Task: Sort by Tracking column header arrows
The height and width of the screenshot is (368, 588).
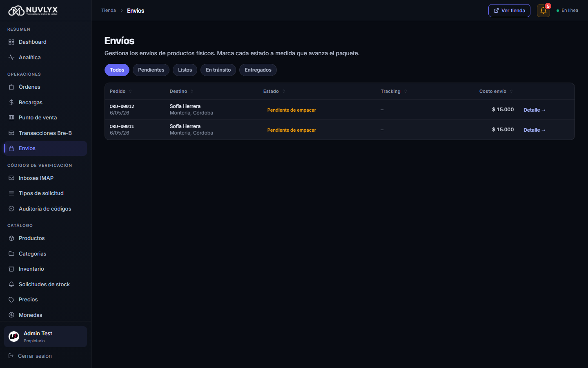Action: pos(405,91)
